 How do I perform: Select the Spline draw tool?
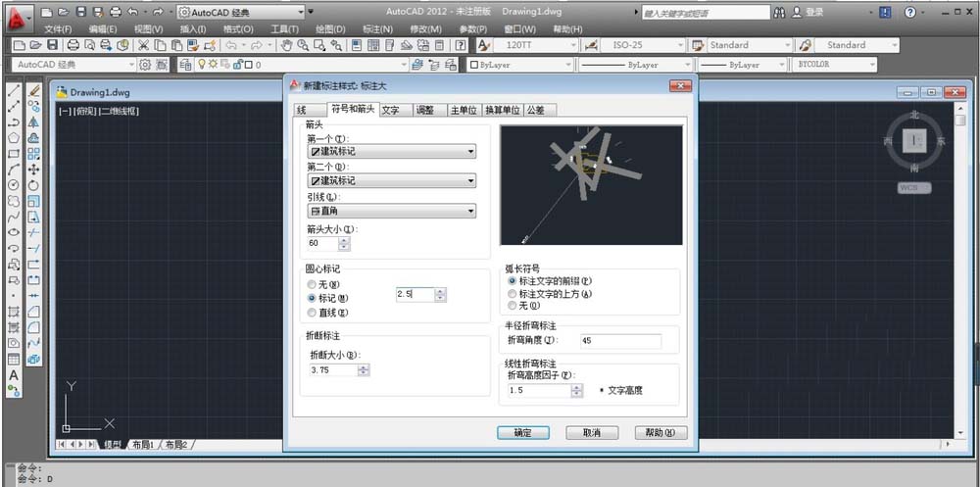(13, 217)
